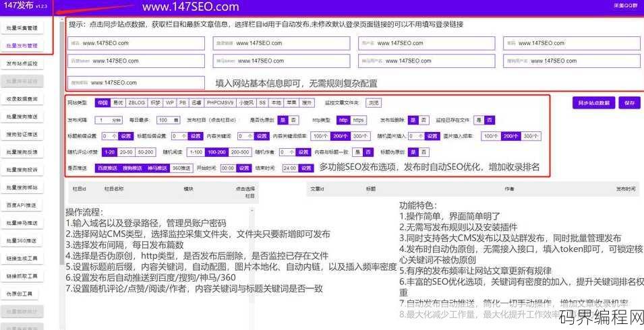Open 批量搜狗推送 in the sidebar
The width and height of the screenshot is (644, 330).
pyautogui.click(x=22, y=117)
